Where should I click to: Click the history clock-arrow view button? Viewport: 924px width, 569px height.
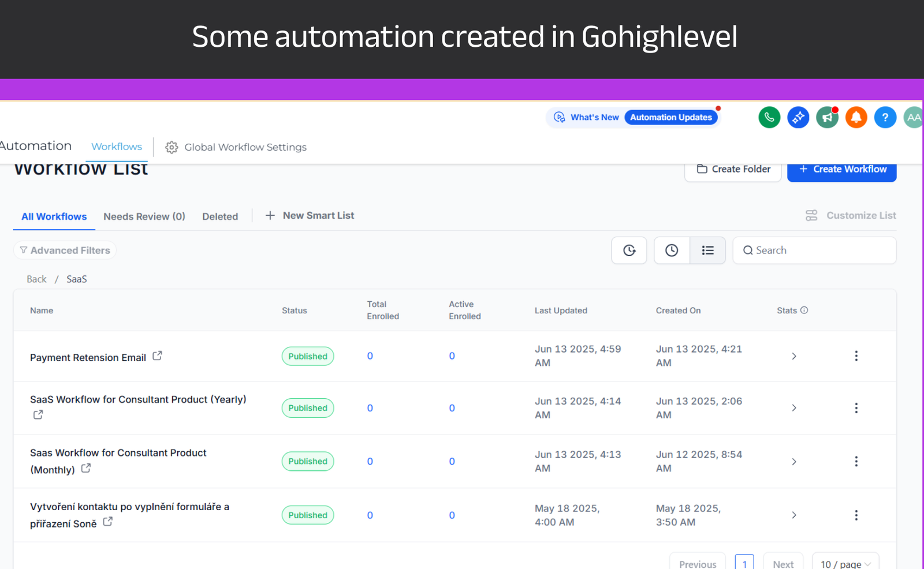(x=629, y=250)
